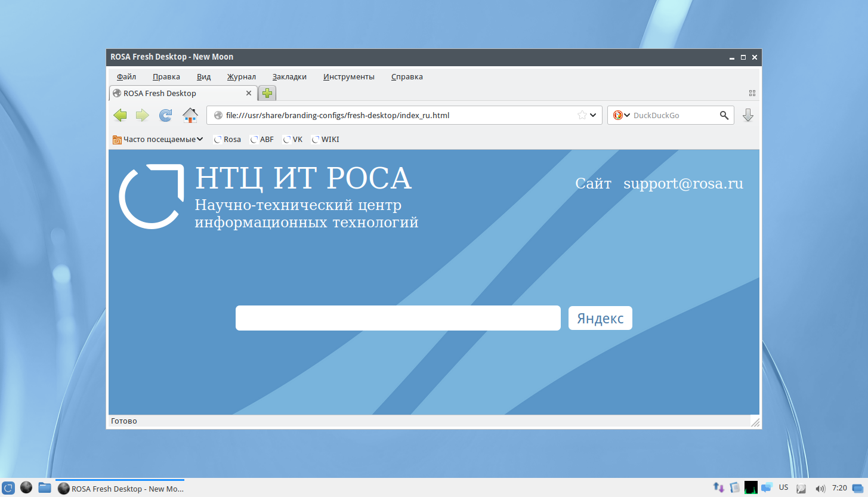Open the WIKI bookmark
This screenshot has width=868, height=497.
[325, 139]
